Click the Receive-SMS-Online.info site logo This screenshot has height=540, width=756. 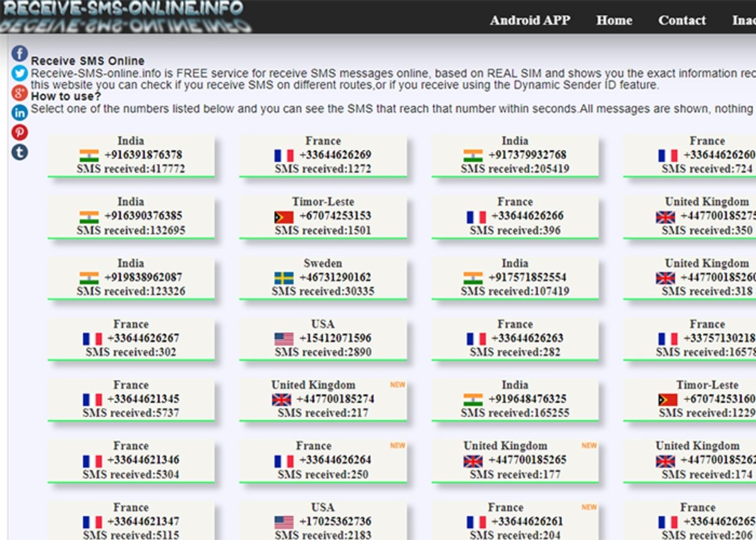click(125, 16)
